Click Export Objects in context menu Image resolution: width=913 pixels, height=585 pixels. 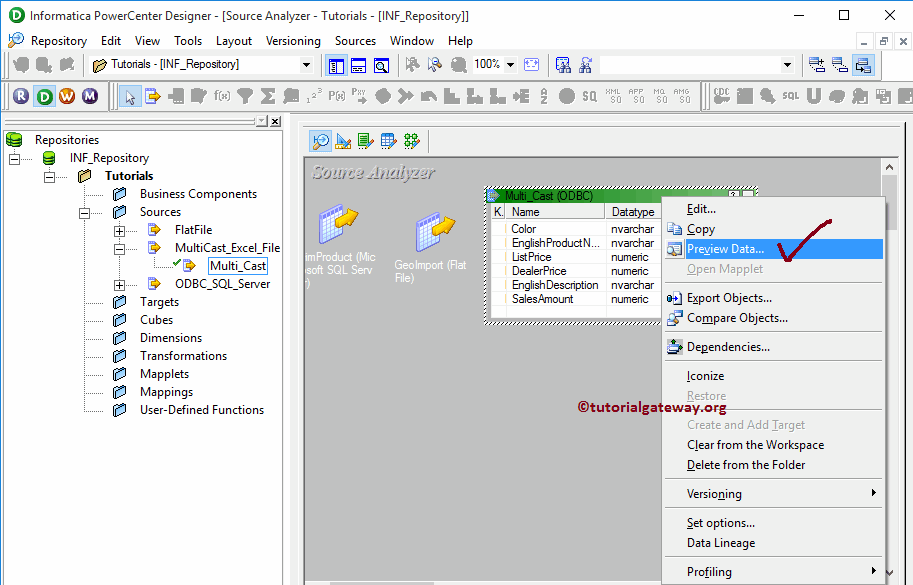click(729, 298)
